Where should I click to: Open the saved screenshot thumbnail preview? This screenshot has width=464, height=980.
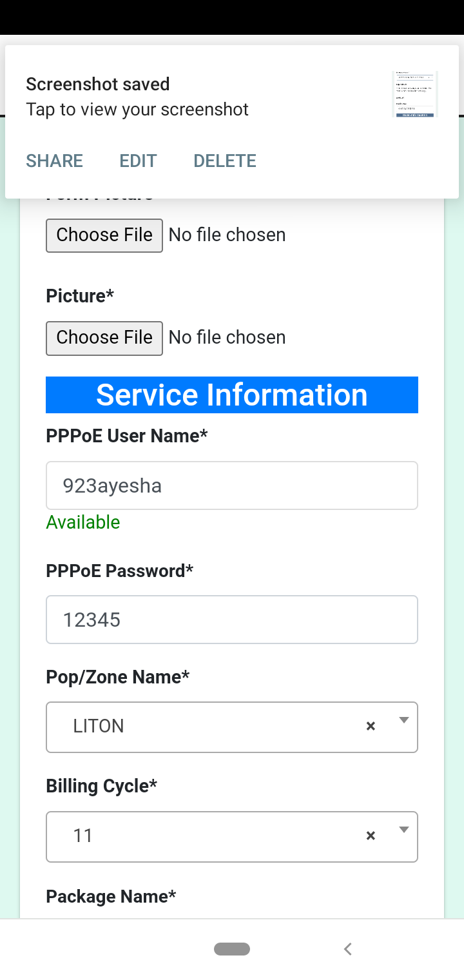415,94
